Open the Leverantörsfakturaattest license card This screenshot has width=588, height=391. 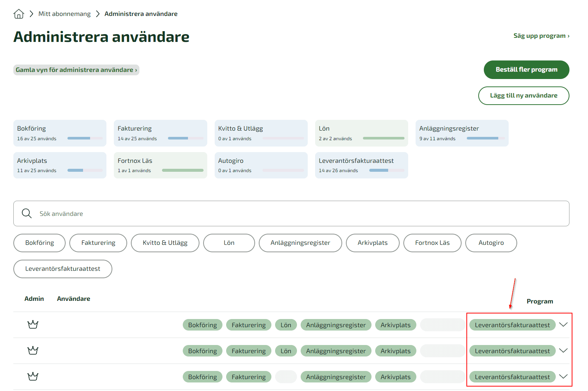pos(361,165)
